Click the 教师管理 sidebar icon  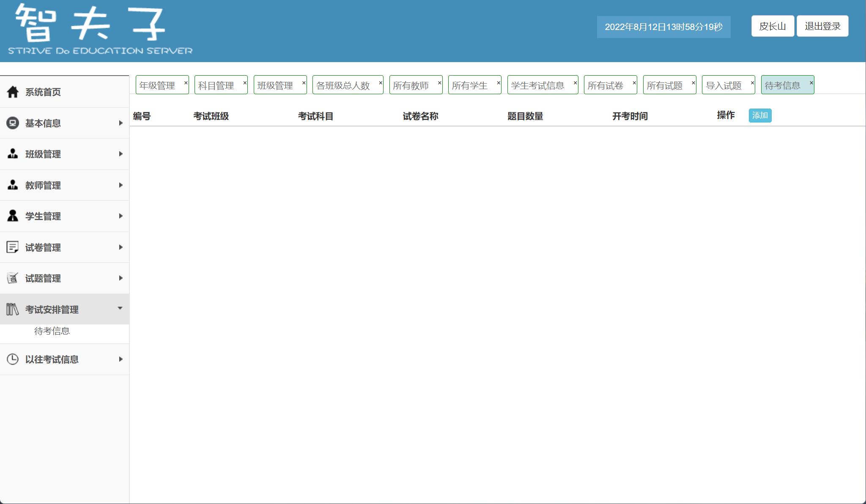point(13,185)
